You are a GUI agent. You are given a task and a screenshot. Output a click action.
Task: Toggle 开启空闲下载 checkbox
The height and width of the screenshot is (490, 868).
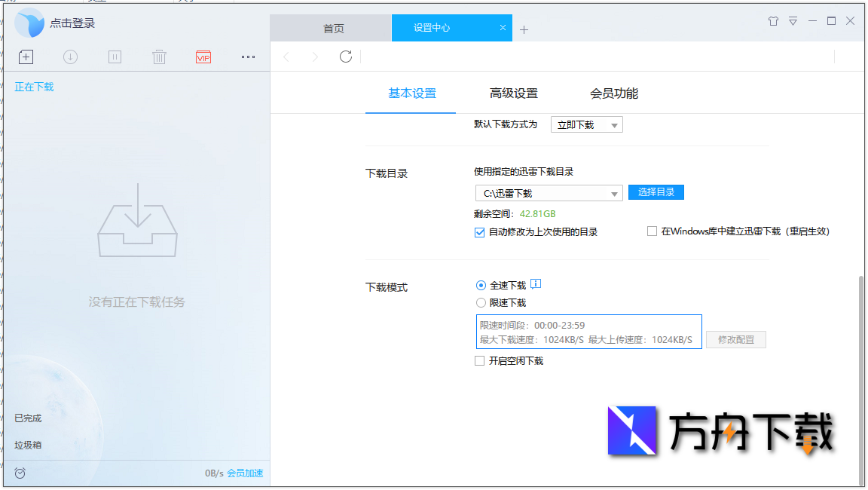coord(479,360)
